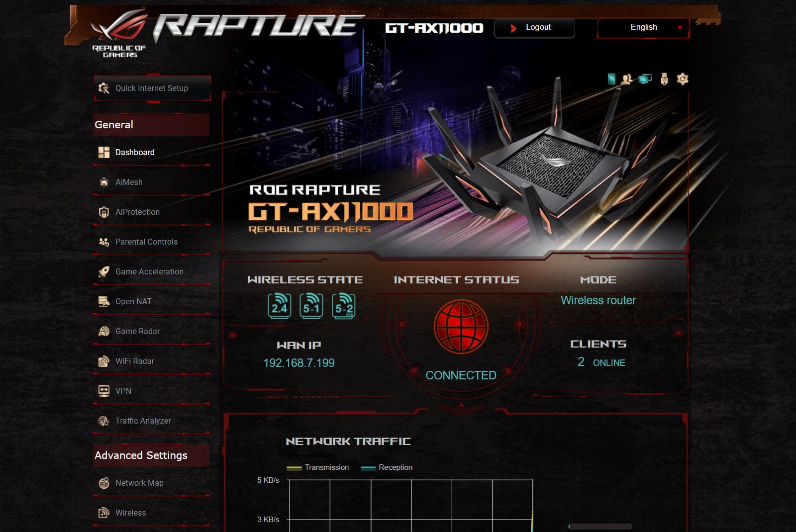Click the mobile app icon in status row
Image resolution: width=796 pixels, height=532 pixels.
(x=611, y=79)
